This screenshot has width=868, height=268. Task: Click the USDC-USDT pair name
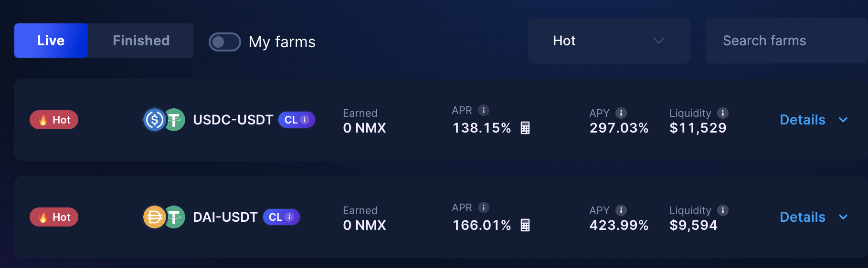233,120
